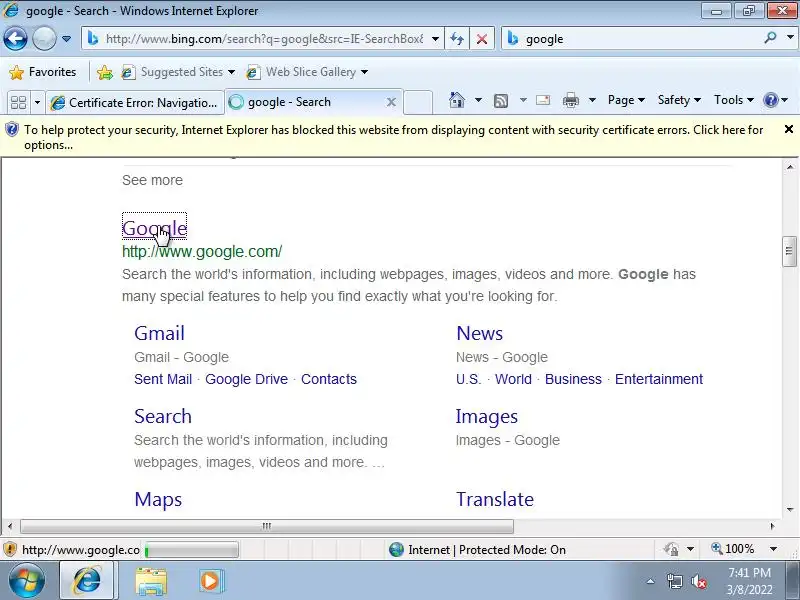Open the Google Drive link
Image resolution: width=800 pixels, height=600 pixels.
pos(246,379)
